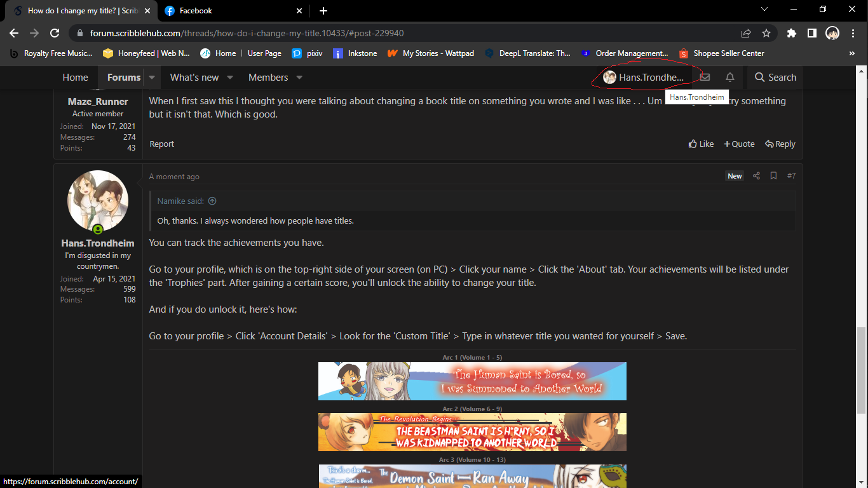Expand the Forums dropdown arrow

[151, 77]
